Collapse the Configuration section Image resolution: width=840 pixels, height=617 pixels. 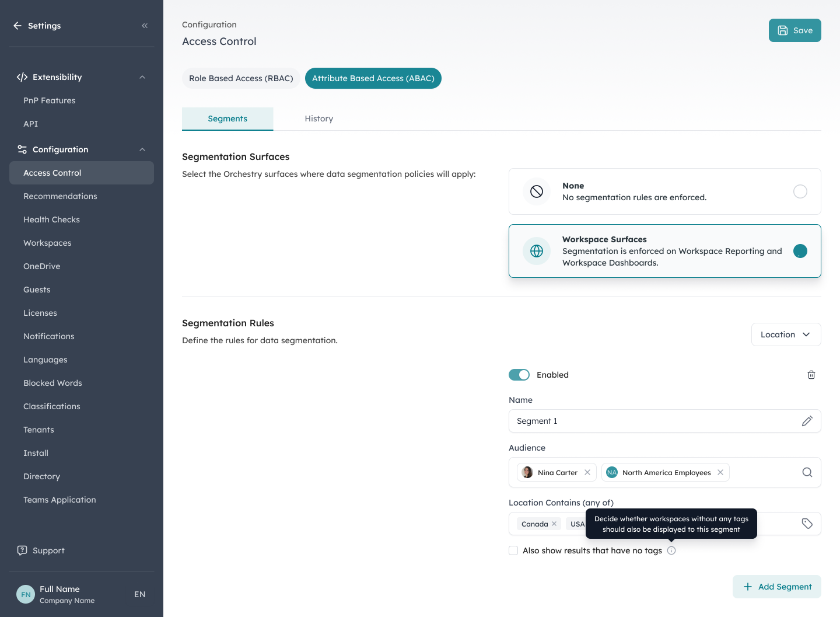click(142, 149)
